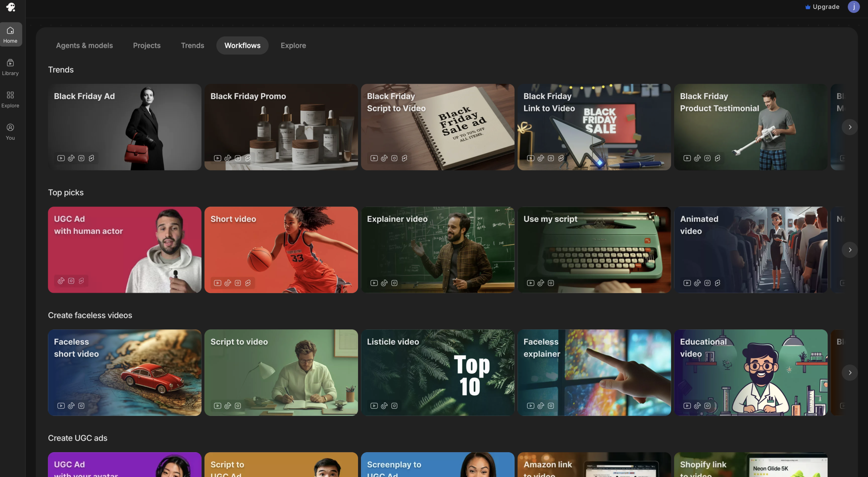Click Instagram icon on UGC Ad with human actor

click(71, 281)
